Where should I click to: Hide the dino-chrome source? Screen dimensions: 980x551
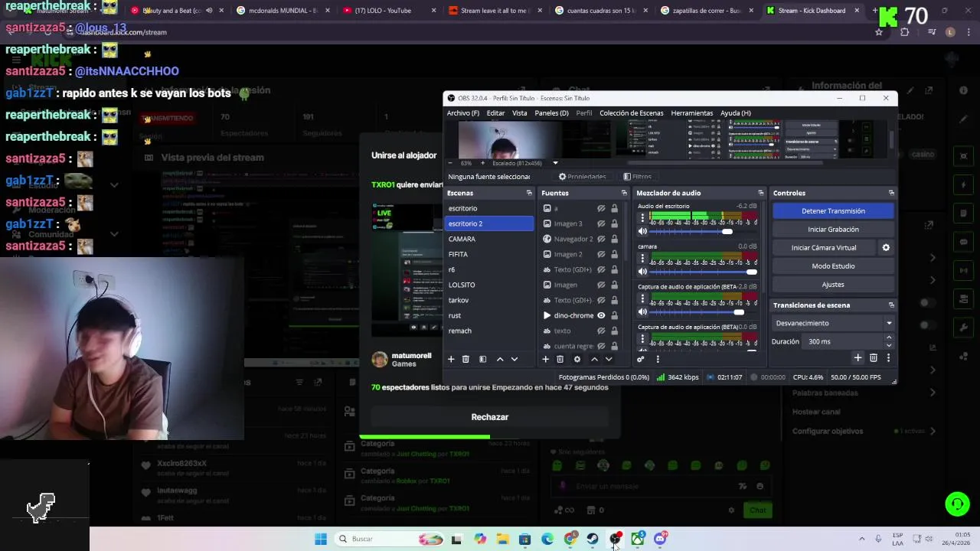pos(601,315)
